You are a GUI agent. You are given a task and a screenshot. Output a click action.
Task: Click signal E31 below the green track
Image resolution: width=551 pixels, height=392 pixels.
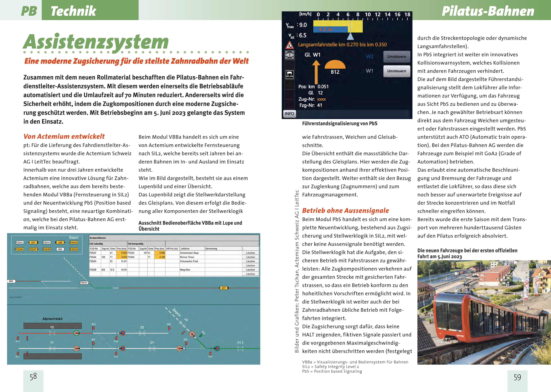210,353
